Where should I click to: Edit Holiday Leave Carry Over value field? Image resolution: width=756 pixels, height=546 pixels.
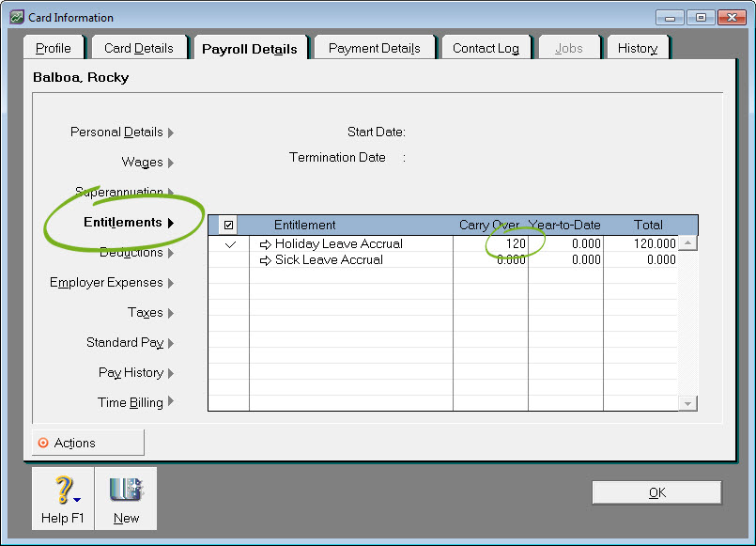491,244
